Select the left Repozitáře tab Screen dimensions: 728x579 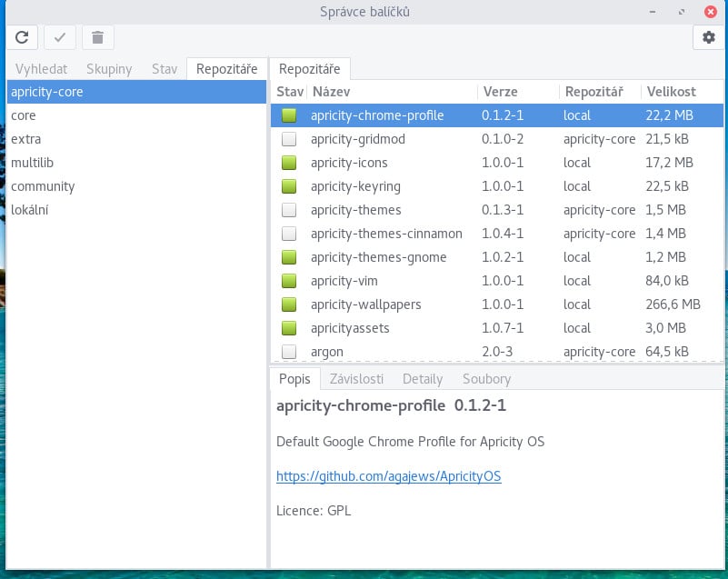click(x=226, y=69)
